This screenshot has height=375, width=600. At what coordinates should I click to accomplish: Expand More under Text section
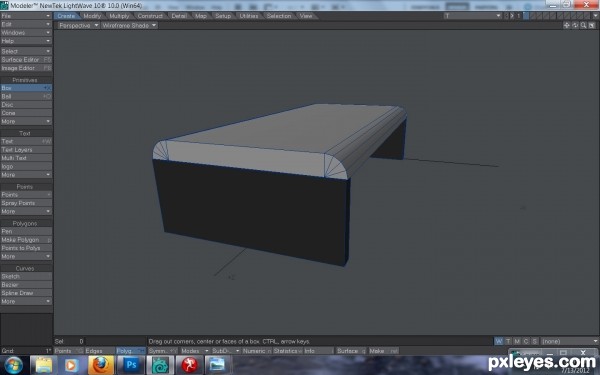coord(26,174)
